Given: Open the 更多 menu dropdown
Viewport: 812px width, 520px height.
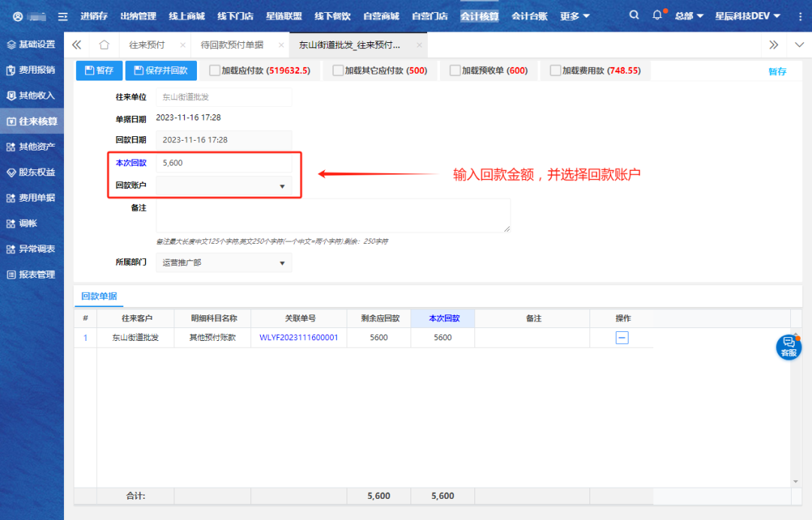Looking at the screenshot, I should pos(575,16).
